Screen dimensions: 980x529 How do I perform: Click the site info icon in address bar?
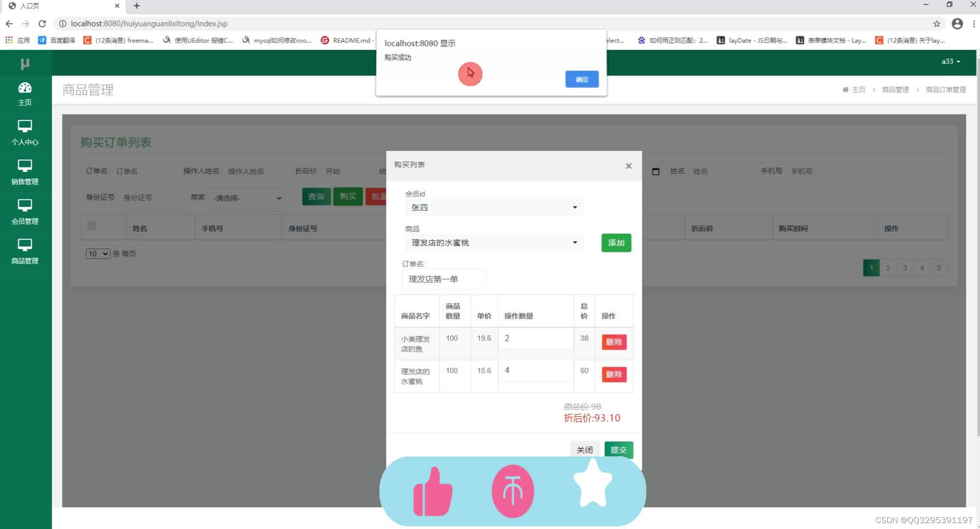tap(62, 24)
